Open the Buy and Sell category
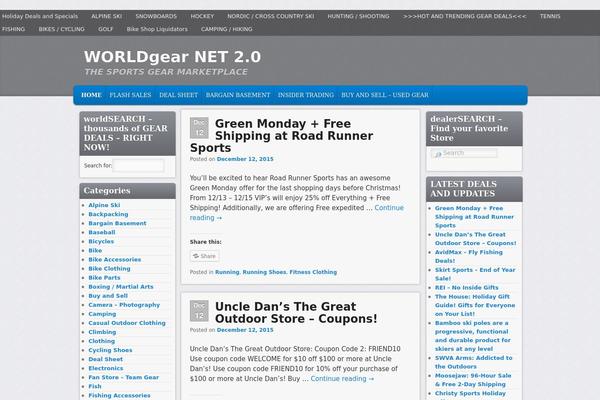Viewport: 600px width, 400px height. [108, 296]
